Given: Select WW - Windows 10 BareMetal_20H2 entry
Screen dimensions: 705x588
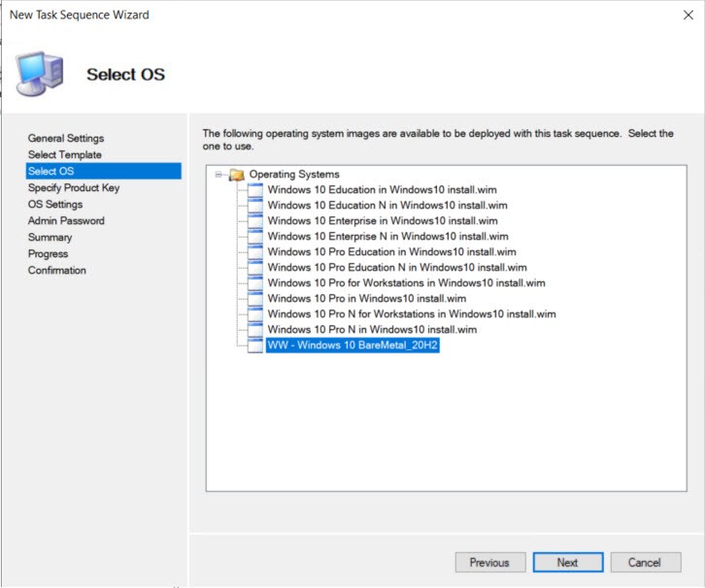Looking at the screenshot, I should click(352, 345).
